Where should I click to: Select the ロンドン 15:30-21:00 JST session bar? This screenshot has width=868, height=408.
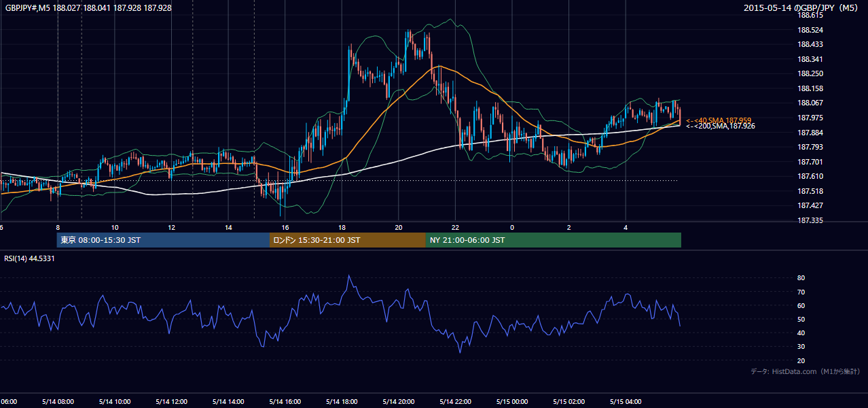(x=348, y=240)
